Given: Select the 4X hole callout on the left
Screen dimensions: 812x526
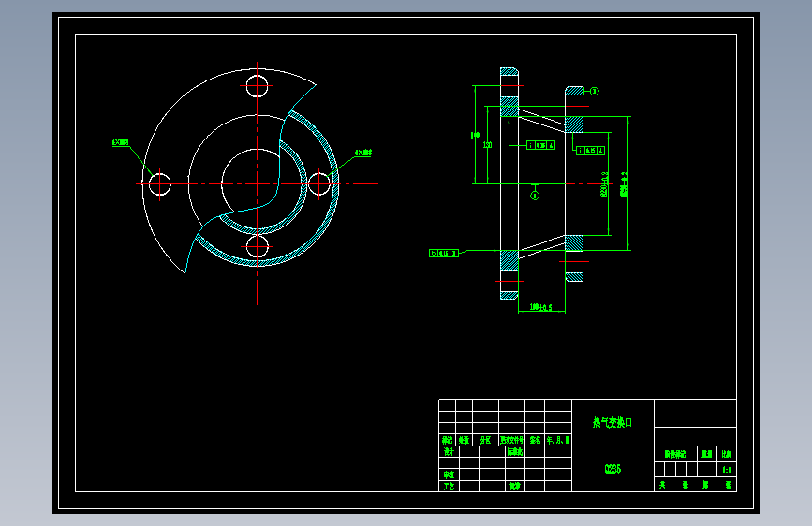Looking at the screenshot, I should [x=121, y=142].
